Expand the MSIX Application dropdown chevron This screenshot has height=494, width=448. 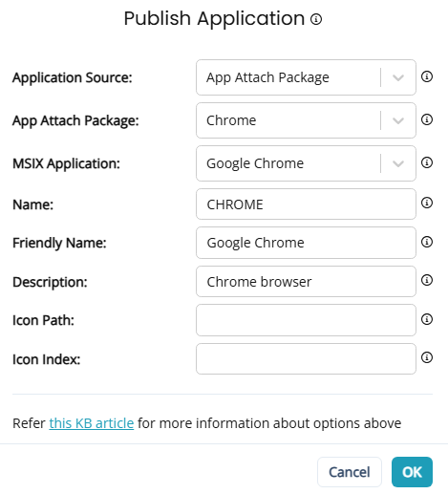(398, 163)
